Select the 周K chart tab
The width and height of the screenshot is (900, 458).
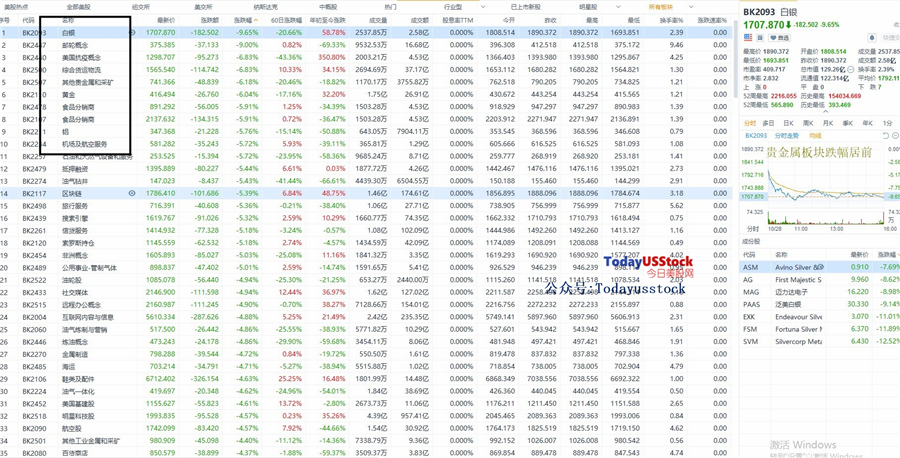(808, 123)
